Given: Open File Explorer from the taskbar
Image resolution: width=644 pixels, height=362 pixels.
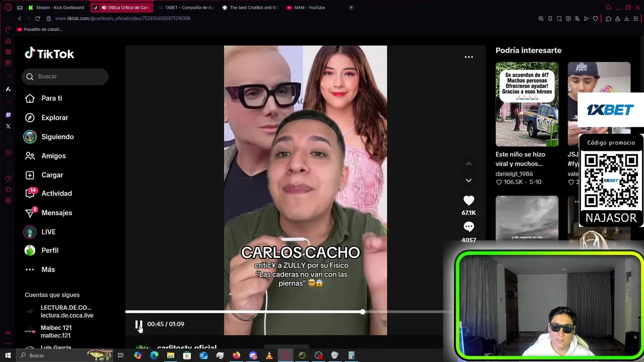Looking at the screenshot, I should 171,355.
